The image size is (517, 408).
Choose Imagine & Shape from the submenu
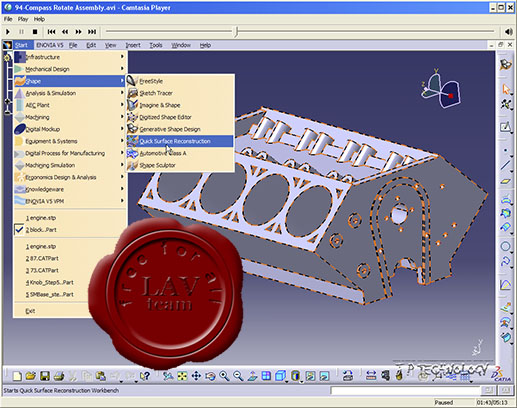tap(180, 105)
